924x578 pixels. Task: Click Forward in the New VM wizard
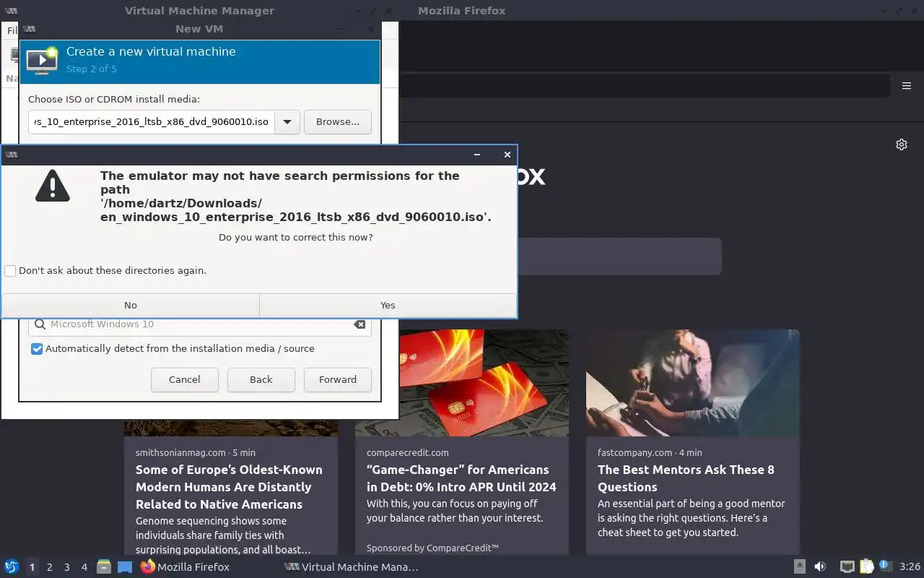pos(338,380)
